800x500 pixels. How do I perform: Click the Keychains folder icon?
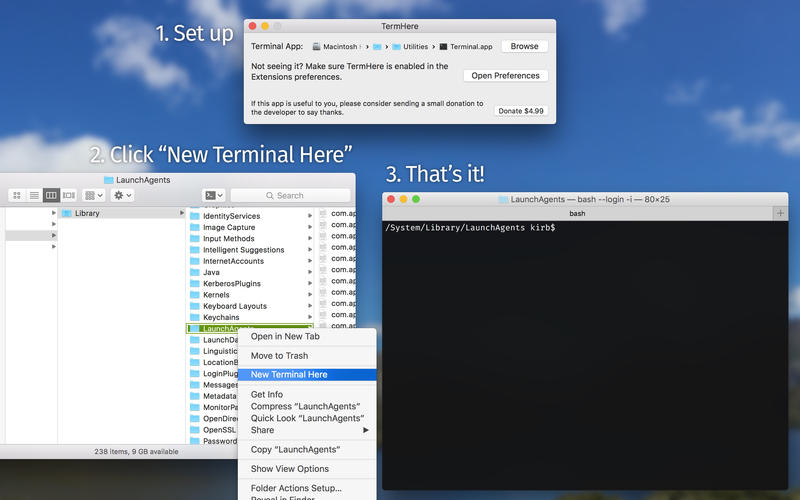[x=194, y=317]
